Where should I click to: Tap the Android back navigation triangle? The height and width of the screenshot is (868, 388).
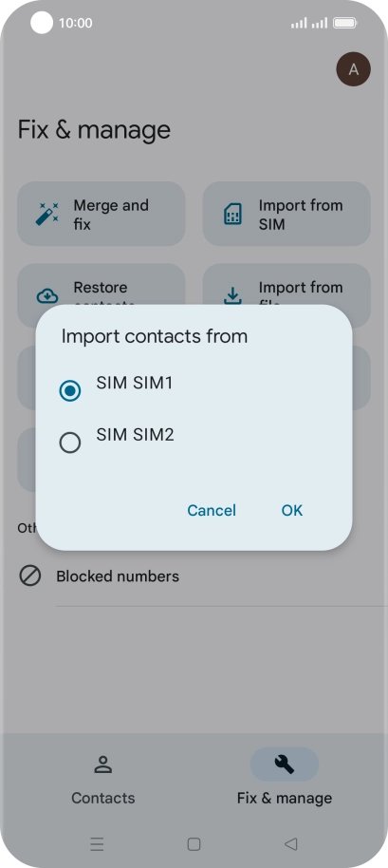pyautogui.click(x=290, y=843)
